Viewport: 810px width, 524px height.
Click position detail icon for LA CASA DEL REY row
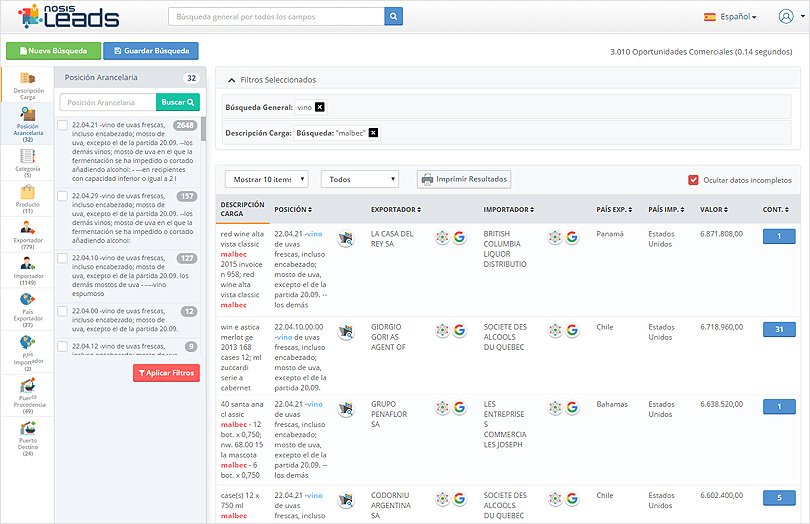point(346,238)
